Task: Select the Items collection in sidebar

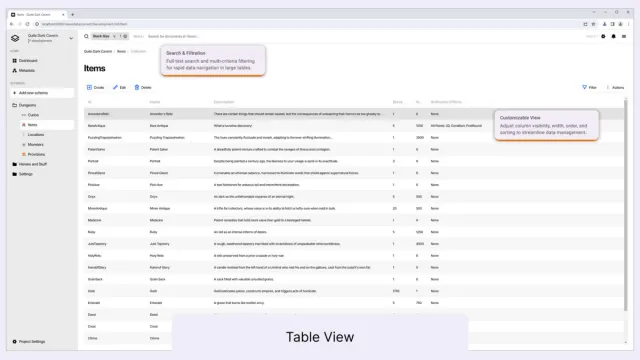Action: point(46,124)
